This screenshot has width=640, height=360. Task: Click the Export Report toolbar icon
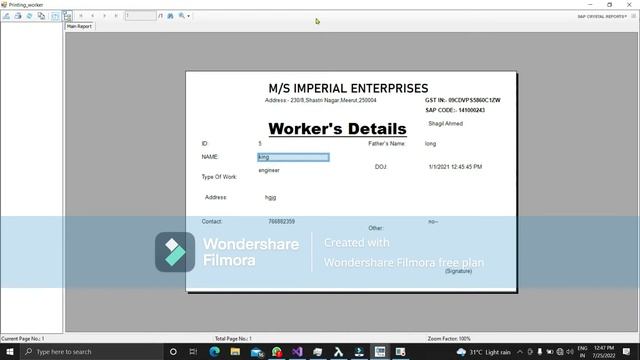click(x=7, y=16)
